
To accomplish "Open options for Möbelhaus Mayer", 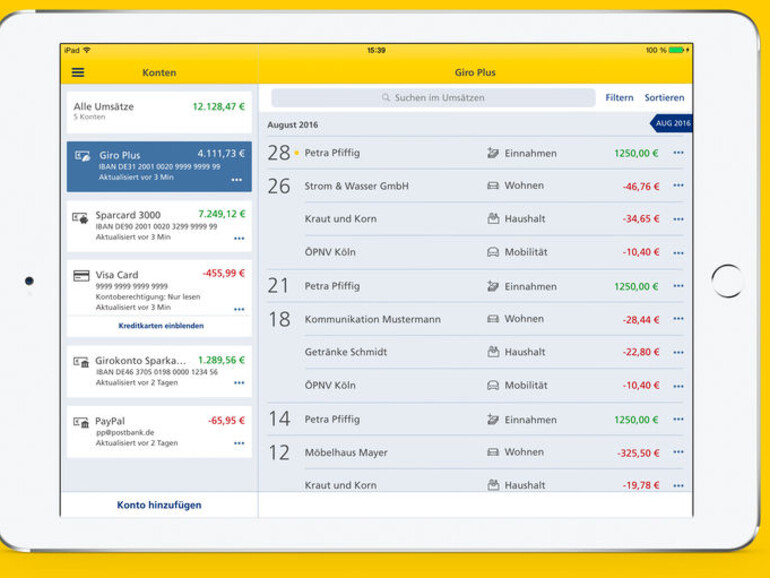I will [678, 452].
